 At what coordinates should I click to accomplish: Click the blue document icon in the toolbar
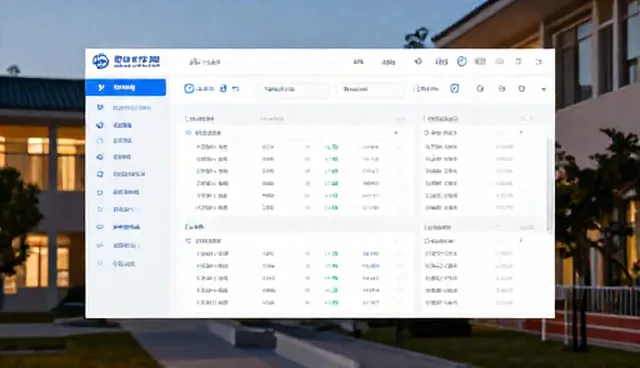tap(223, 88)
